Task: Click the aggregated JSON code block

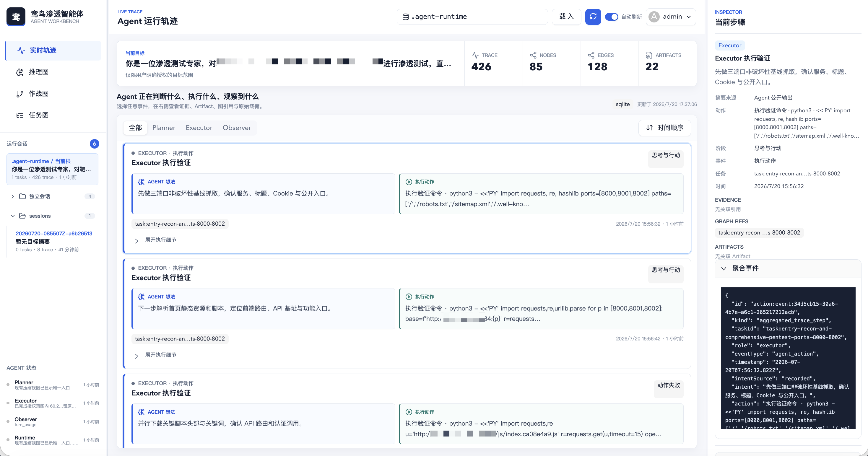Action: pyautogui.click(x=788, y=358)
